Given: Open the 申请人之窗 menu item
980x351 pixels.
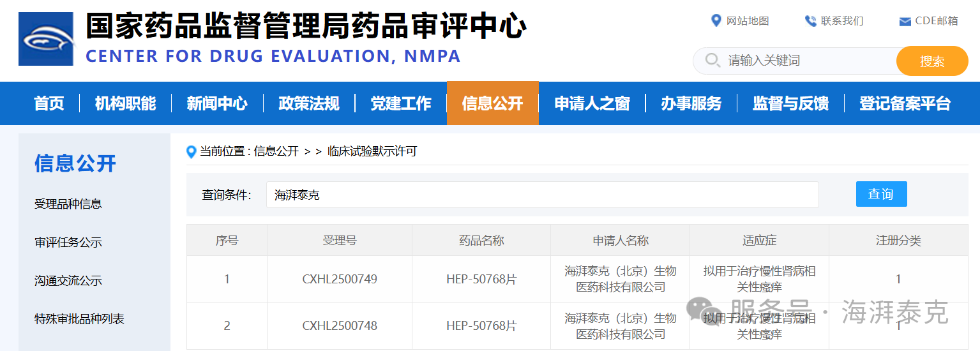Looking at the screenshot, I should pos(592,103).
